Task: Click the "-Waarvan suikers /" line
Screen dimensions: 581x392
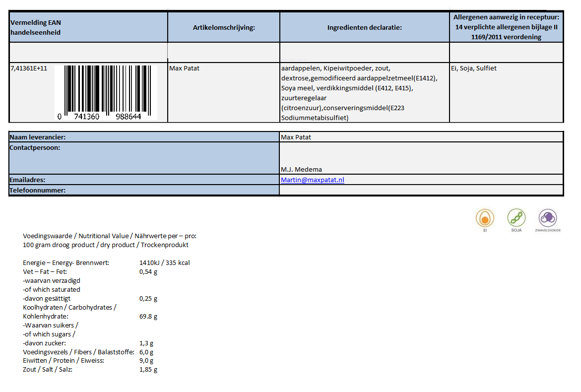Action: pos(51,325)
